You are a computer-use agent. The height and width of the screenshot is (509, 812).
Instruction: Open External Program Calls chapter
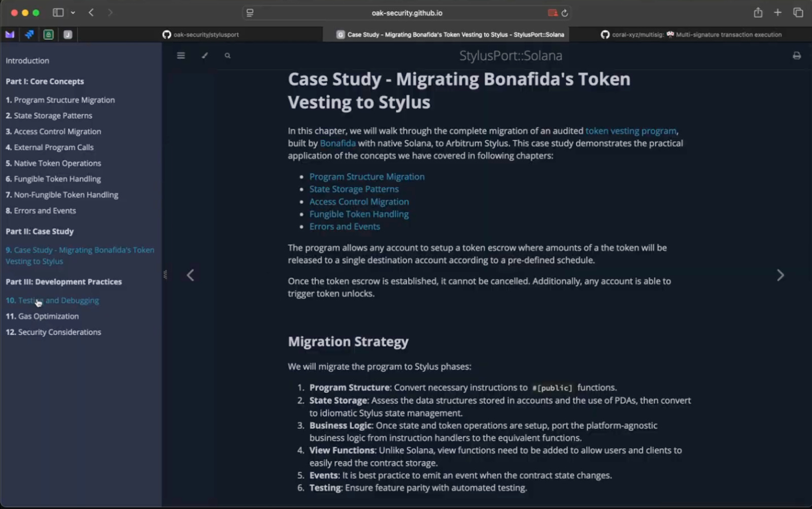pos(50,147)
